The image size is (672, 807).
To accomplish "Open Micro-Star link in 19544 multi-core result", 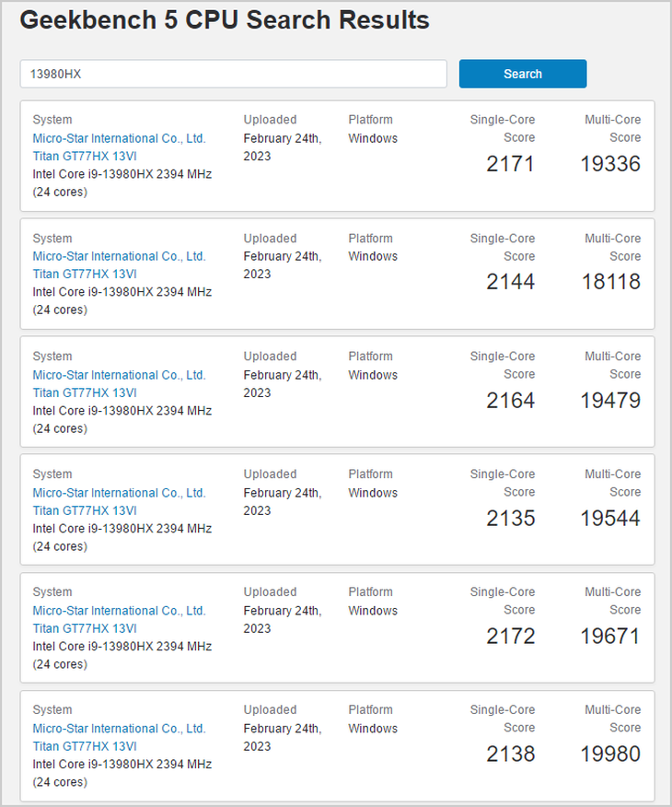I will pos(120,493).
